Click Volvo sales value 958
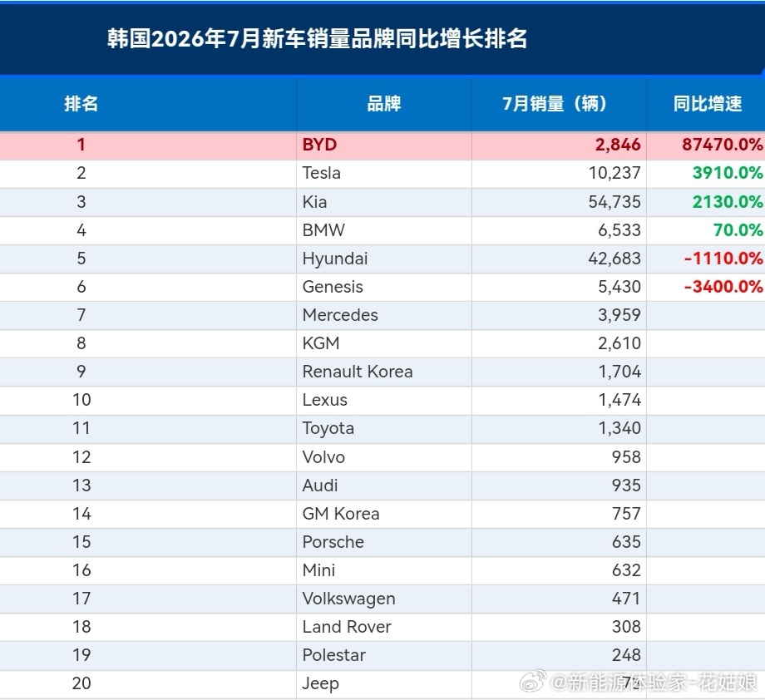 tap(626, 457)
